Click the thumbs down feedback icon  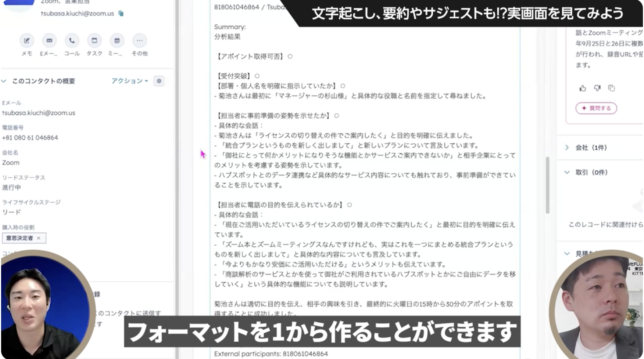(597, 88)
